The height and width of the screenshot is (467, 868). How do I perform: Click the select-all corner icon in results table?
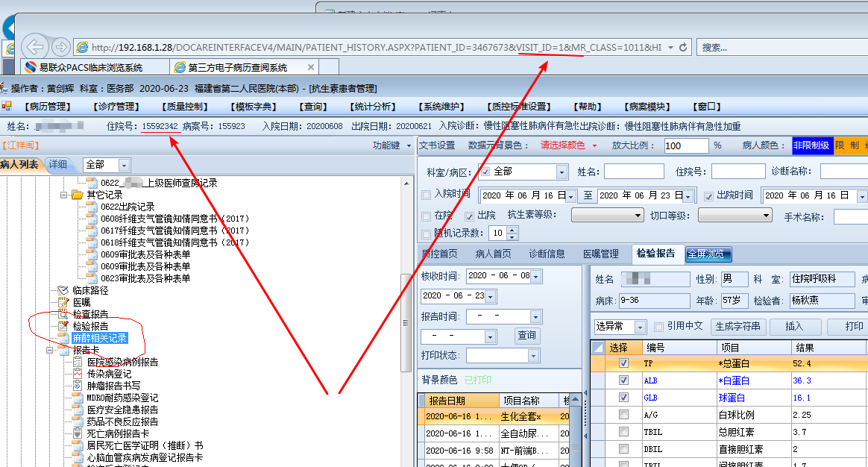[x=598, y=348]
